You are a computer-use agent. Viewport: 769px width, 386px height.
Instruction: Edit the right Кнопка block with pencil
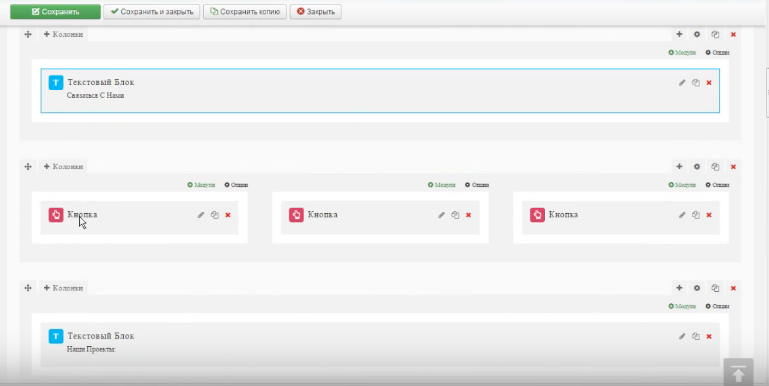tap(682, 215)
